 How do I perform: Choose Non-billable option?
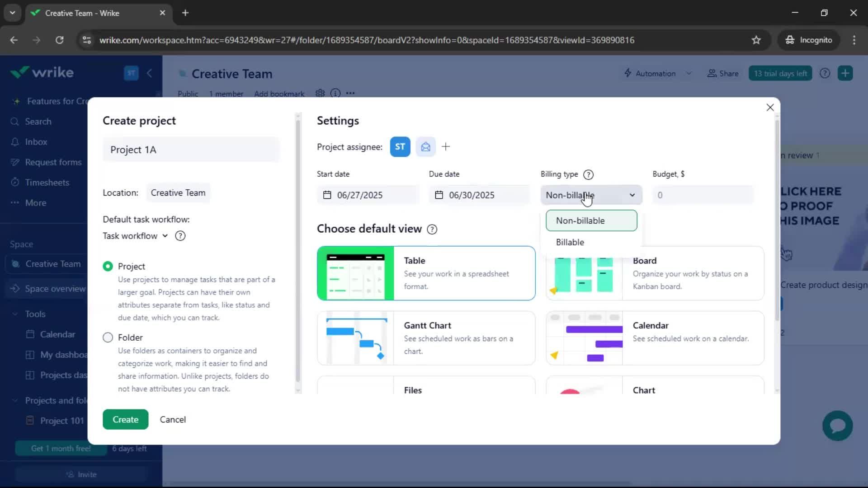pyautogui.click(x=591, y=221)
